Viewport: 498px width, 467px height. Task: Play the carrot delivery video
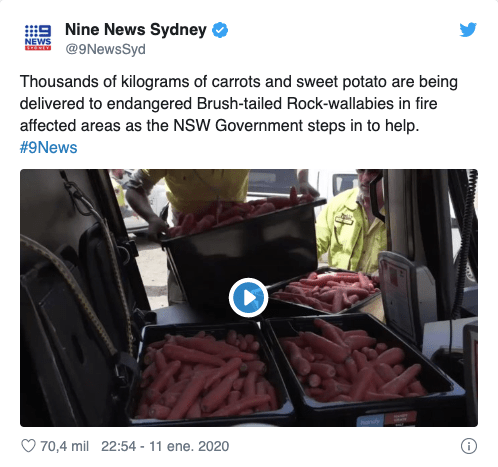(x=248, y=297)
